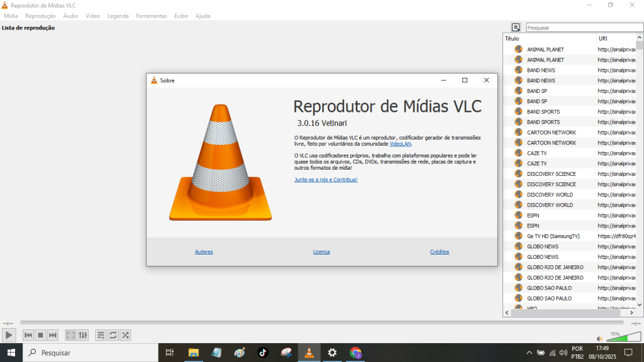Viewport: 644px width, 362px height.
Task: Open File Explorer from taskbar
Action: coord(194,353)
